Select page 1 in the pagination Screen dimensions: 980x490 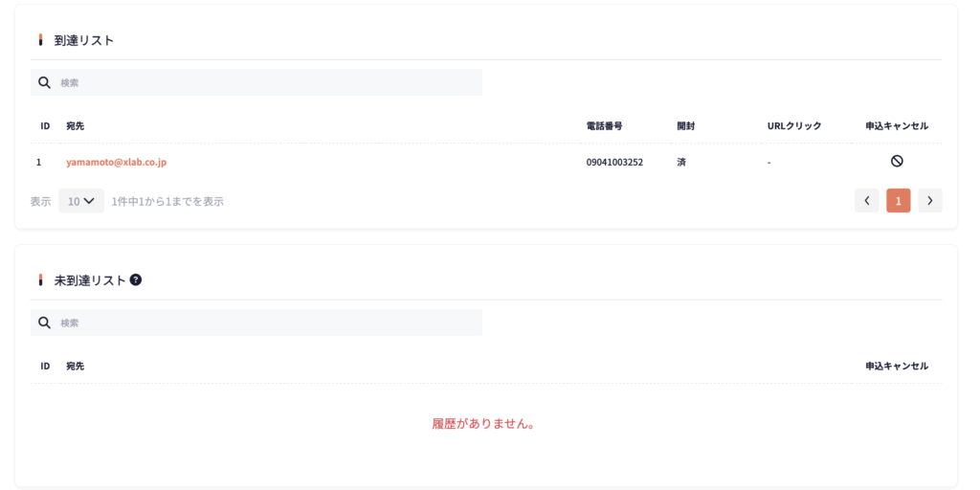pos(898,200)
